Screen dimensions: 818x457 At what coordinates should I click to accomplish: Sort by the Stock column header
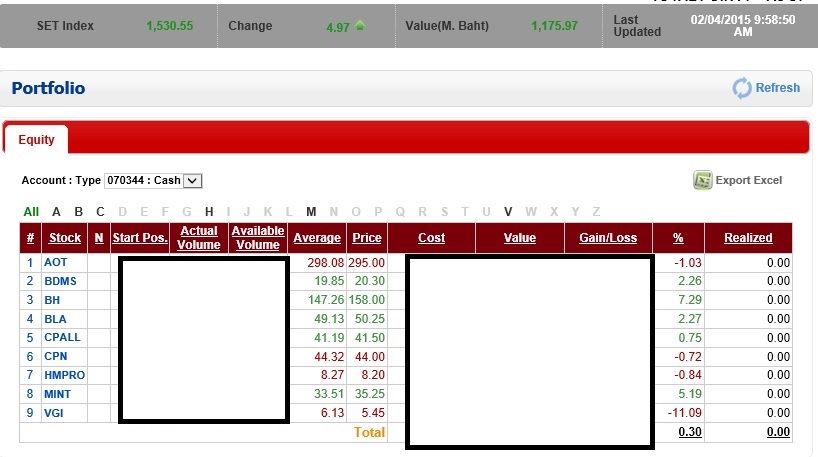point(65,238)
